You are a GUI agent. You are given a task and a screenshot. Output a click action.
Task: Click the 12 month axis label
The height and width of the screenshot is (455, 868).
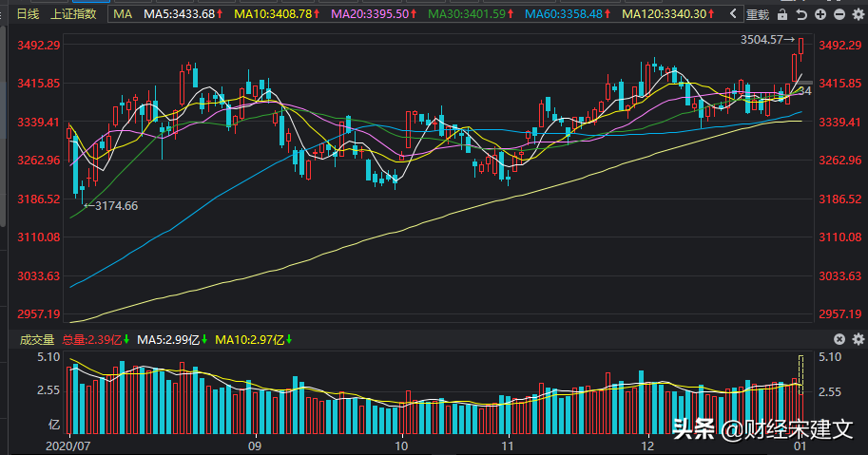click(647, 446)
